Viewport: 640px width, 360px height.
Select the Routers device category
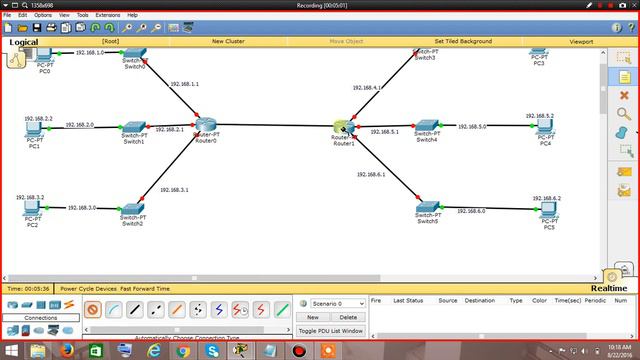[13, 305]
